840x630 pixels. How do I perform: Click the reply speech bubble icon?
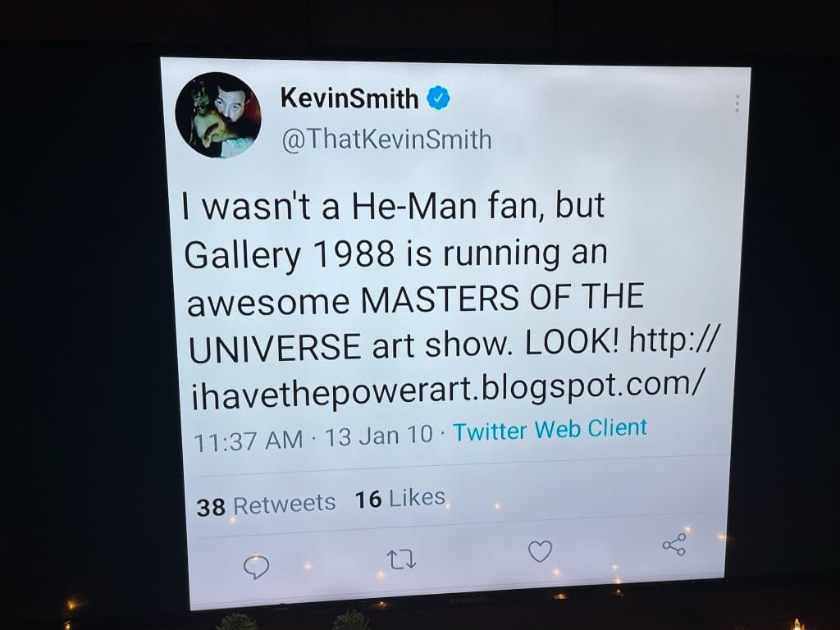pos(256,568)
